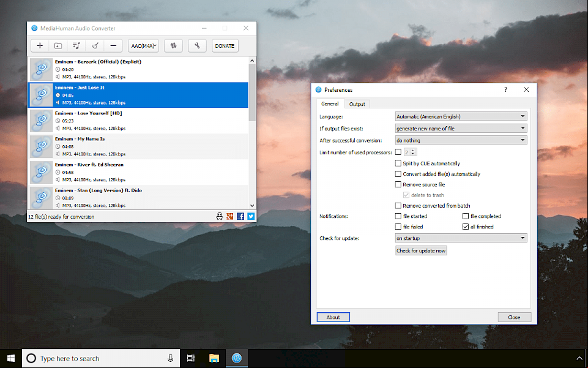Click the clock icon beside 04:20

pyautogui.click(x=58, y=69)
